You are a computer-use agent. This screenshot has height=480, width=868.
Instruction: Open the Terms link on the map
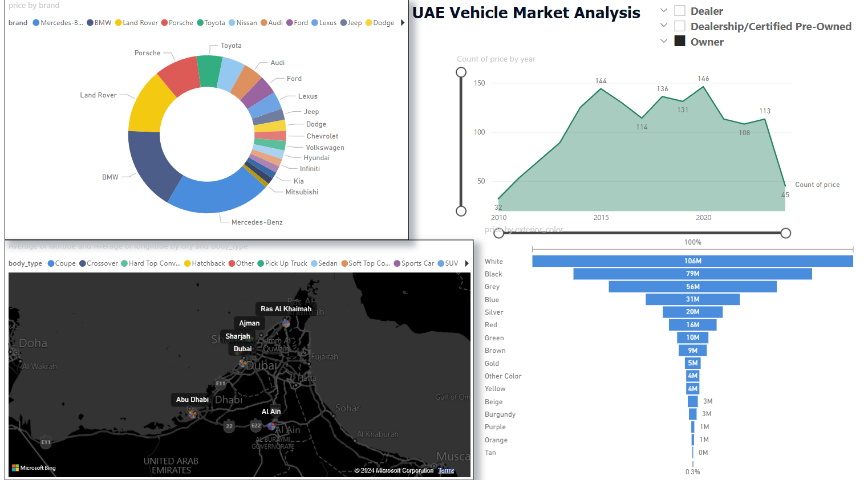446,470
